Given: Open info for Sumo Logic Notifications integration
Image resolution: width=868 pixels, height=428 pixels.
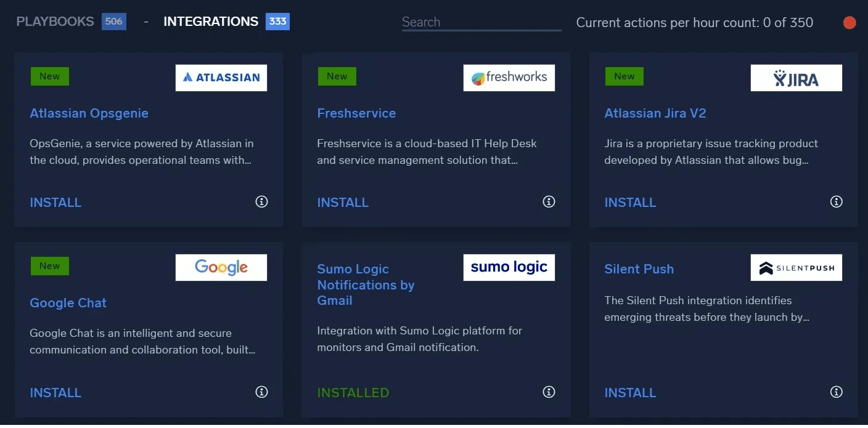Looking at the screenshot, I should (x=549, y=392).
